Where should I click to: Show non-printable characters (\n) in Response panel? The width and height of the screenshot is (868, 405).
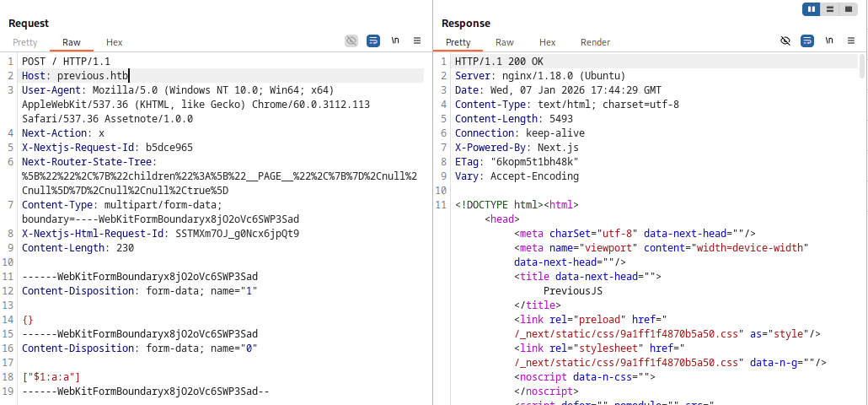tap(829, 40)
